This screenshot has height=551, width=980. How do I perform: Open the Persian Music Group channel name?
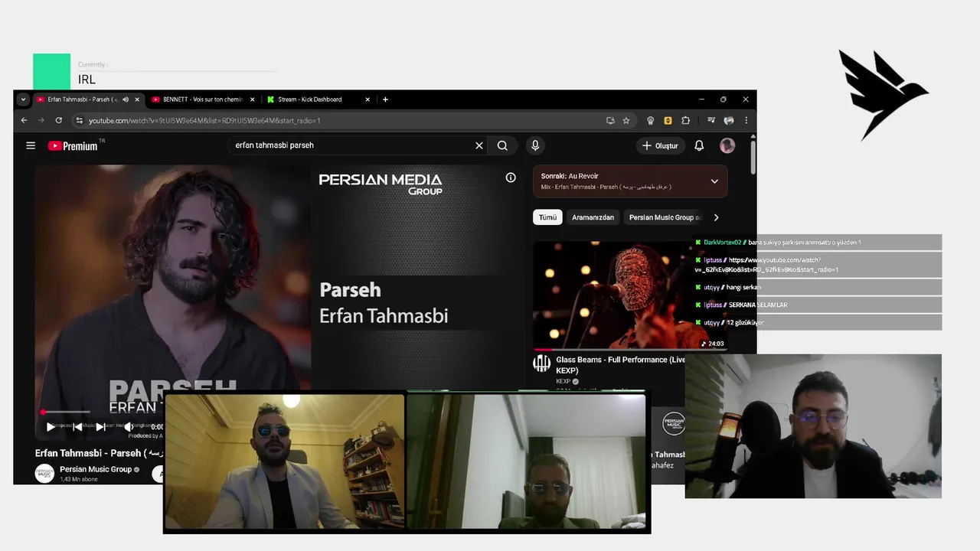pos(96,469)
